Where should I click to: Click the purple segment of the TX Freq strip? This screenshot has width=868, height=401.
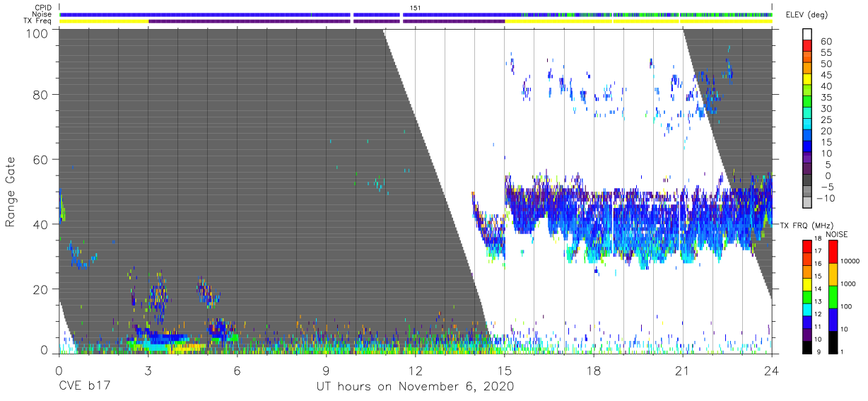point(327,21)
